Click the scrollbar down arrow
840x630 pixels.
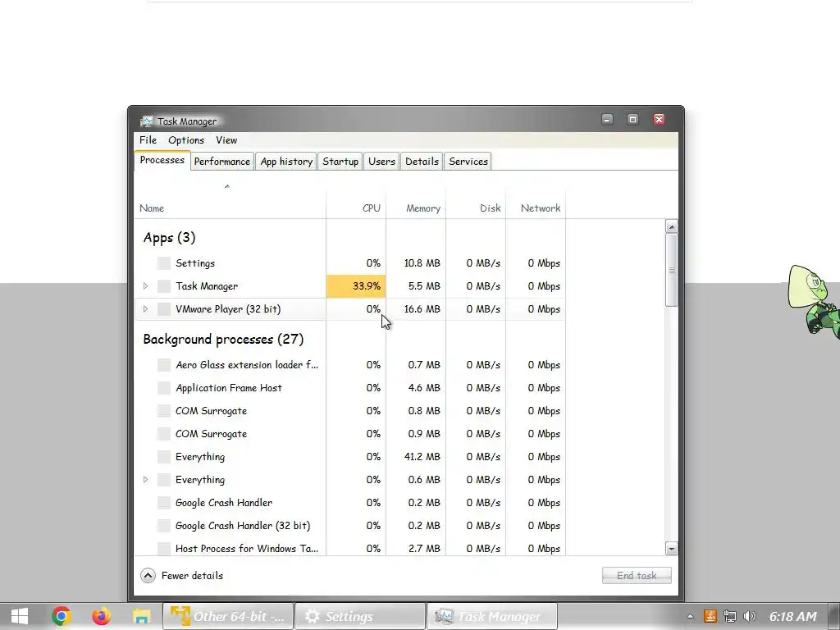point(671,548)
